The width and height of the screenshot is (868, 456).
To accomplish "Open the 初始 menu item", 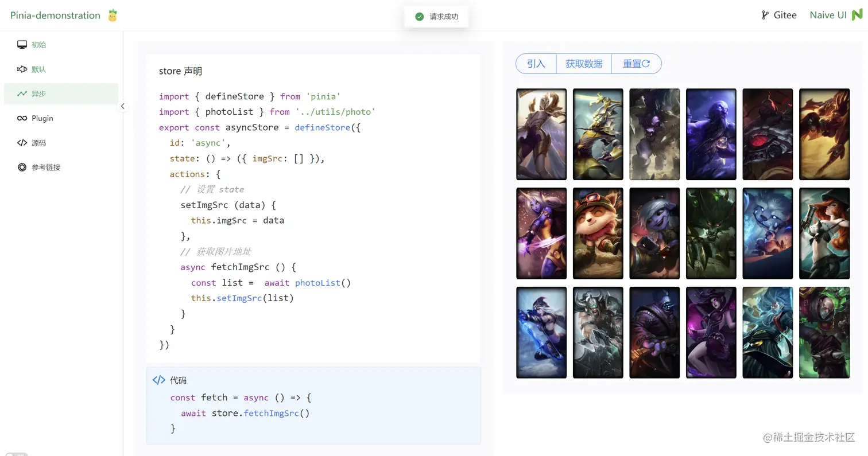I will coord(61,45).
